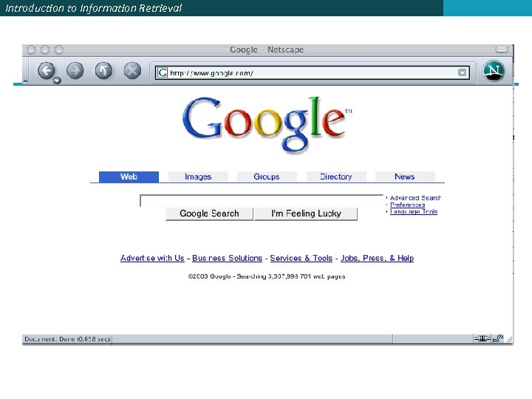Click the window resize grip in the bottom corner
The height and width of the screenshot is (399, 532).
(509, 339)
